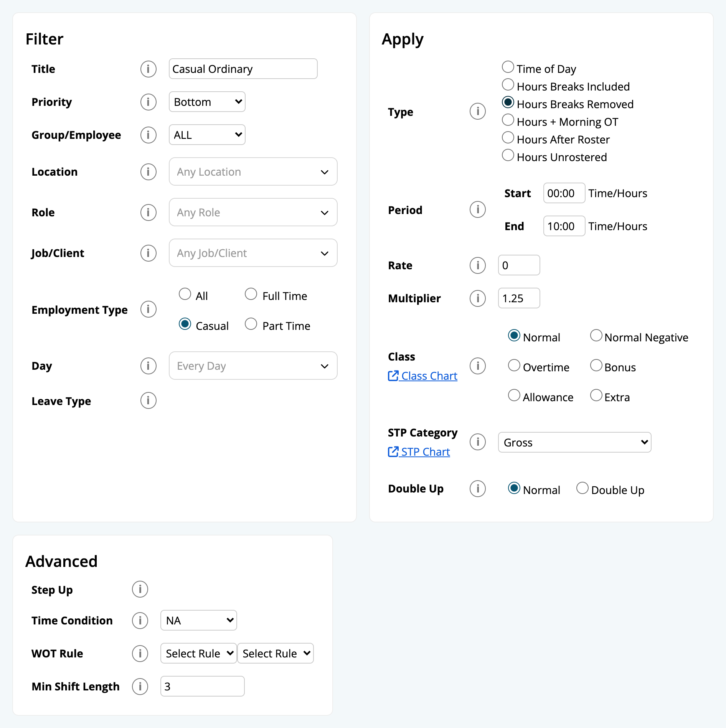Click the Step Up info icon
The image size is (726, 728).
[x=140, y=589]
